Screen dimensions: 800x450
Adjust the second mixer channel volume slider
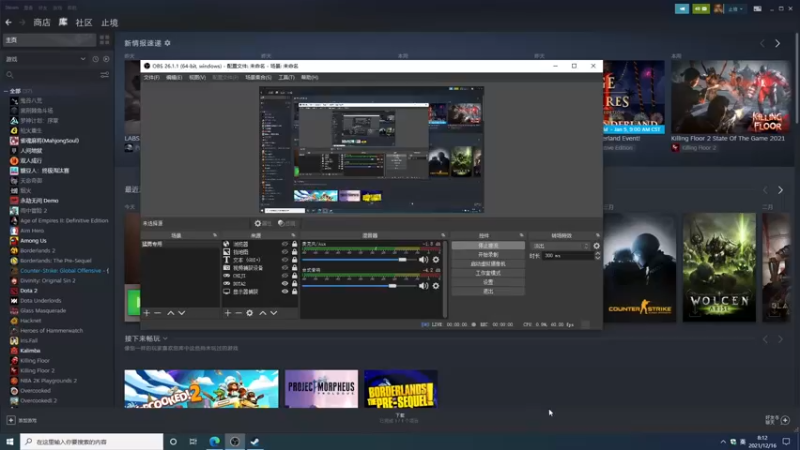pyautogui.click(x=359, y=286)
